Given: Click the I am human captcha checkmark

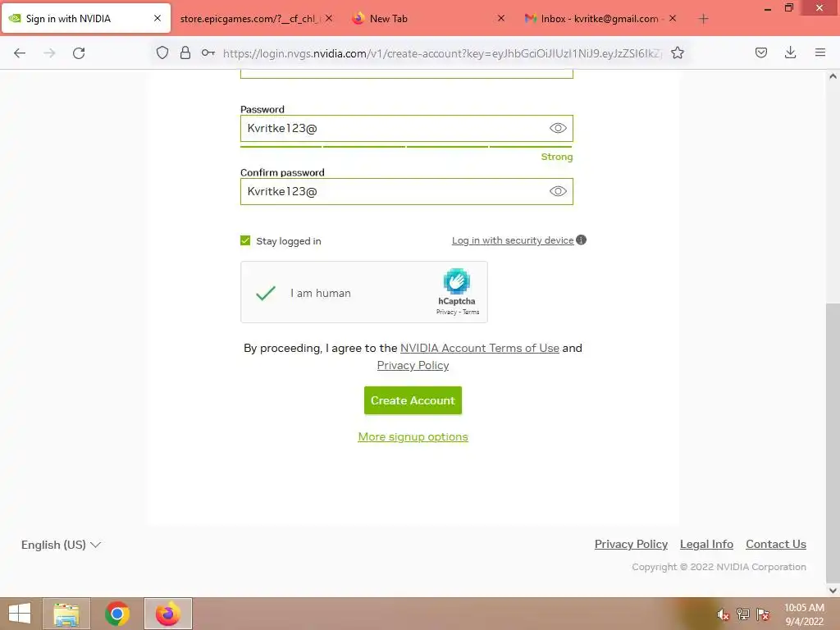Looking at the screenshot, I should pyautogui.click(x=266, y=293).
